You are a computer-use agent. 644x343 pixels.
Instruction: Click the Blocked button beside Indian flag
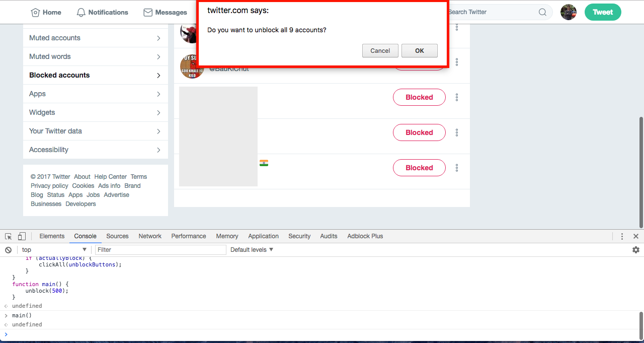point(419,168)
